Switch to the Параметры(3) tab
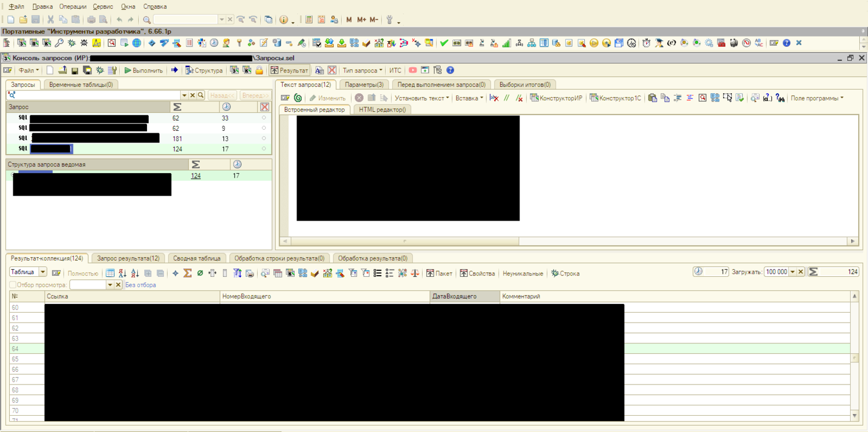This screenshot has width=868, height=432. point(364,85)
